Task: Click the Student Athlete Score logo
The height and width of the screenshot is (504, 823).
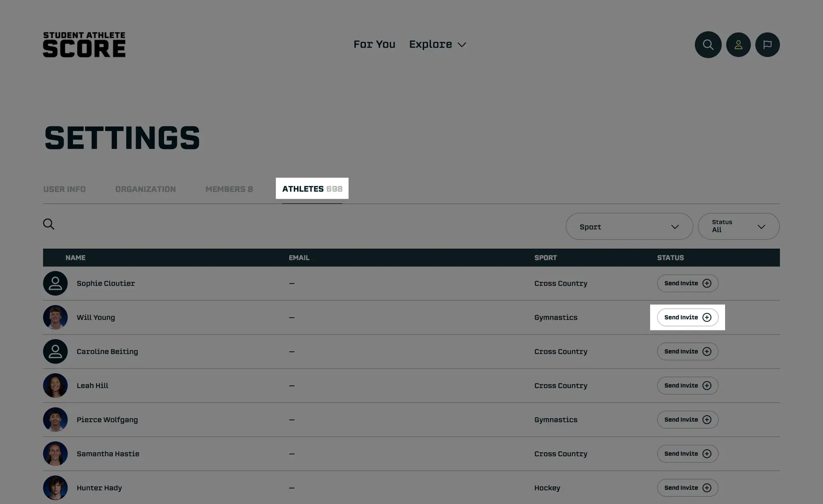Action: coord(84,44)
